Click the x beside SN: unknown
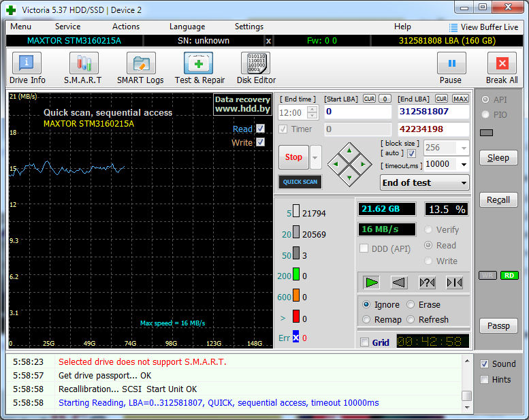Viewport: 529px width, 420px height. [268, 41]
